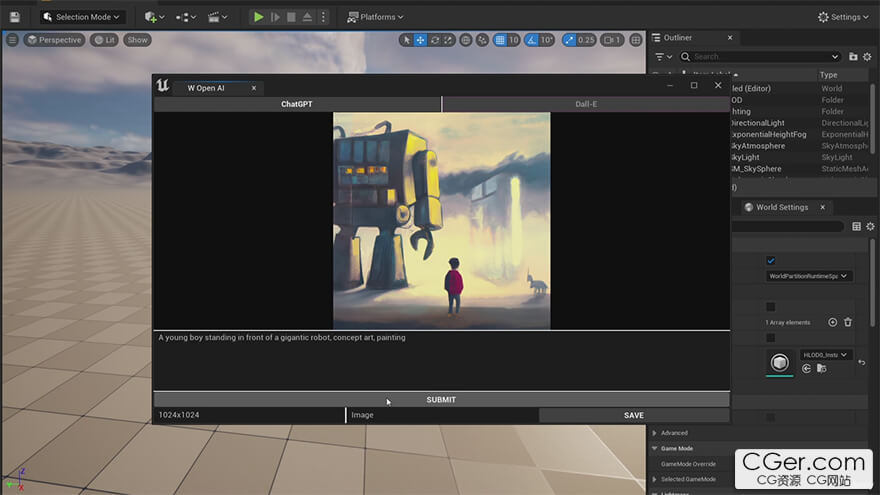Select the World Settings tab
The width and height of the screenshot is (880, 495).
point(781,207)
